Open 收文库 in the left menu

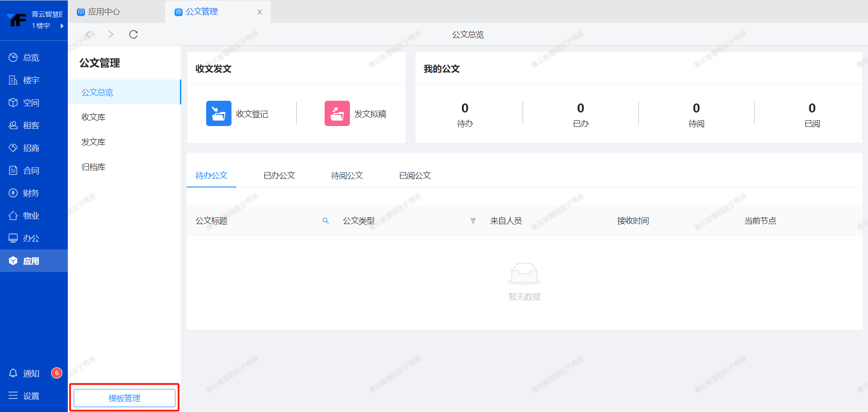coord(94,117)
